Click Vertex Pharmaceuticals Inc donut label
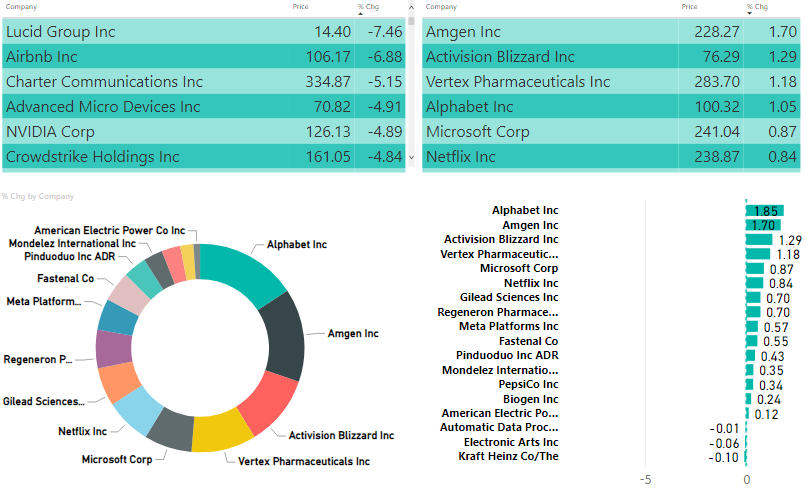This screenshot has width=806, height=491. tap(304, 462)
